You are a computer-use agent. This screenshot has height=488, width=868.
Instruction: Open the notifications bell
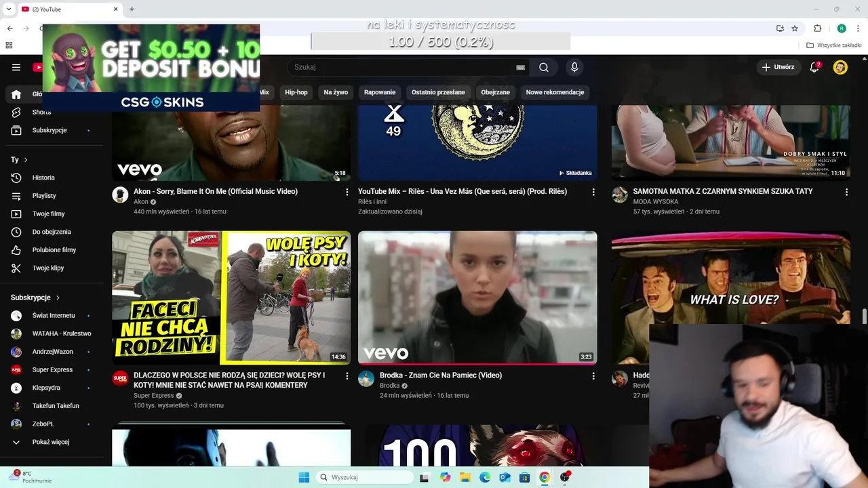pos(814,67)
